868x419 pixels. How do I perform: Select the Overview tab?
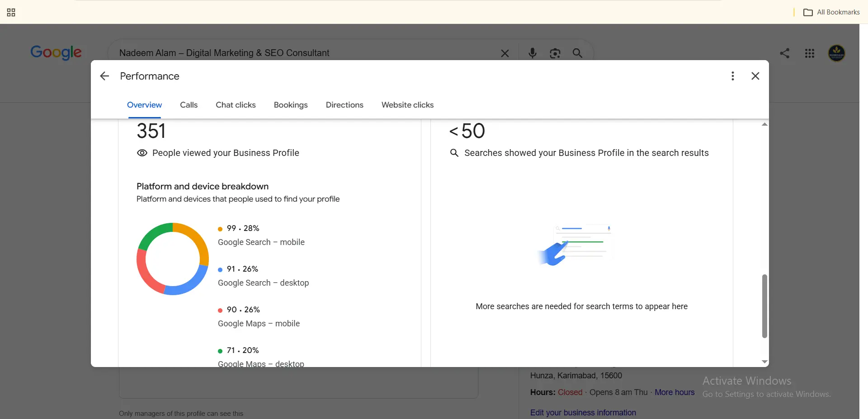pyautogui.click(x=144, y=105)
